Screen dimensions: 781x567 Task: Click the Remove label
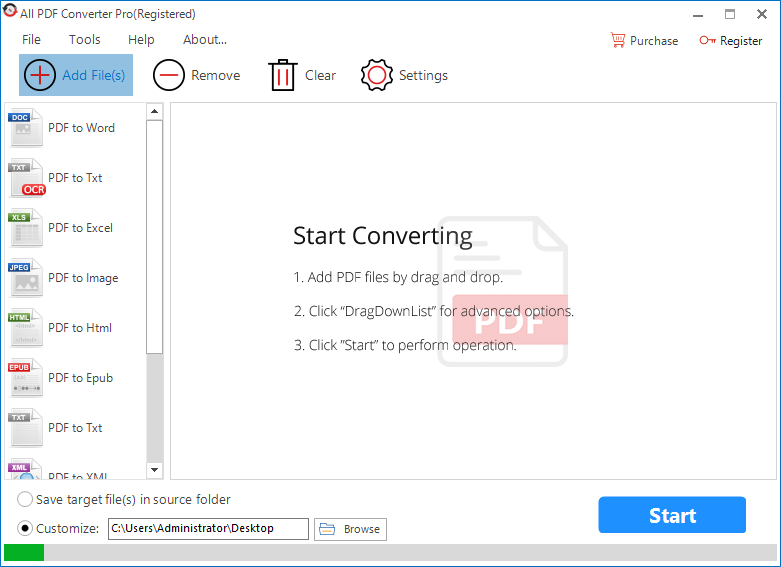click(216, 75)
